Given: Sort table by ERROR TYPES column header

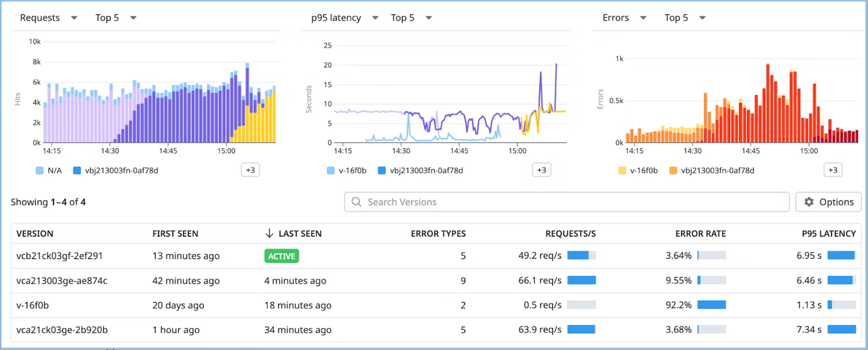Looking at the screenshot, I should click(438, 234).
